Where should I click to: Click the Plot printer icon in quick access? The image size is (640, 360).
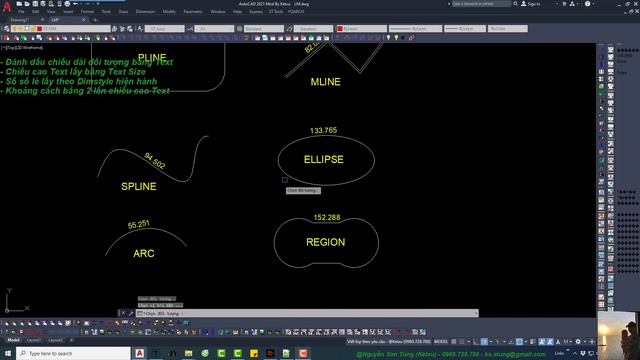click(x=67, y=4)
